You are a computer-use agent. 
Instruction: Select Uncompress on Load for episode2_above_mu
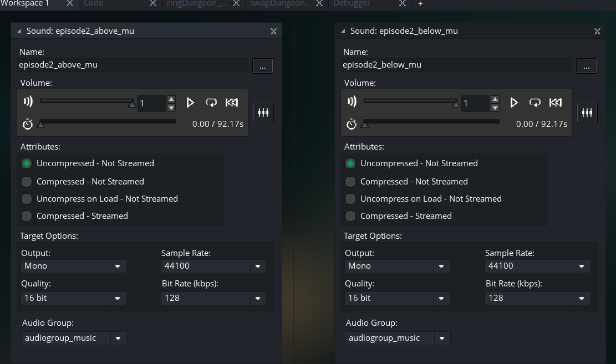point(26,199)
